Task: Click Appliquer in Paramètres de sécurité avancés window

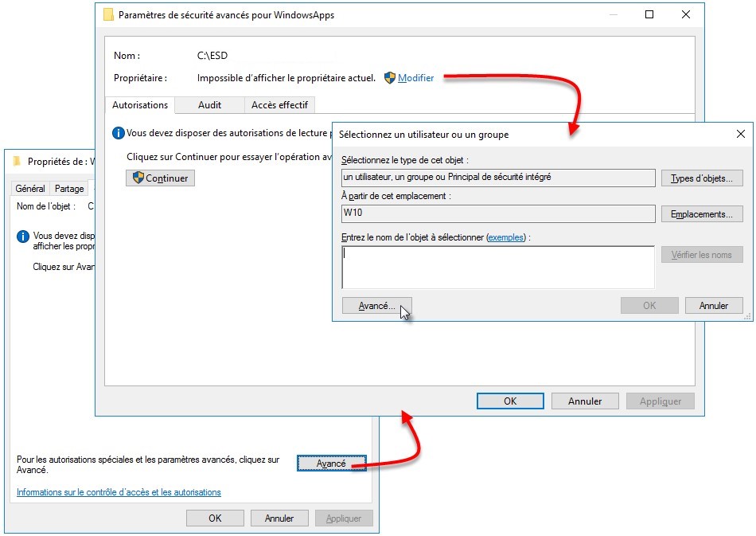Action: pyautogui.click(x=660, y=401)
